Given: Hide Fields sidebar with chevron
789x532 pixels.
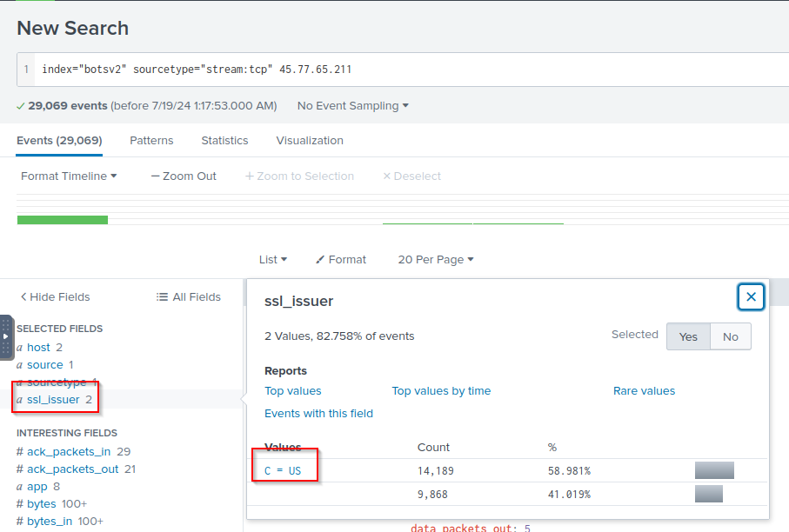Looking at the screenshot, I should click(55, 297).
